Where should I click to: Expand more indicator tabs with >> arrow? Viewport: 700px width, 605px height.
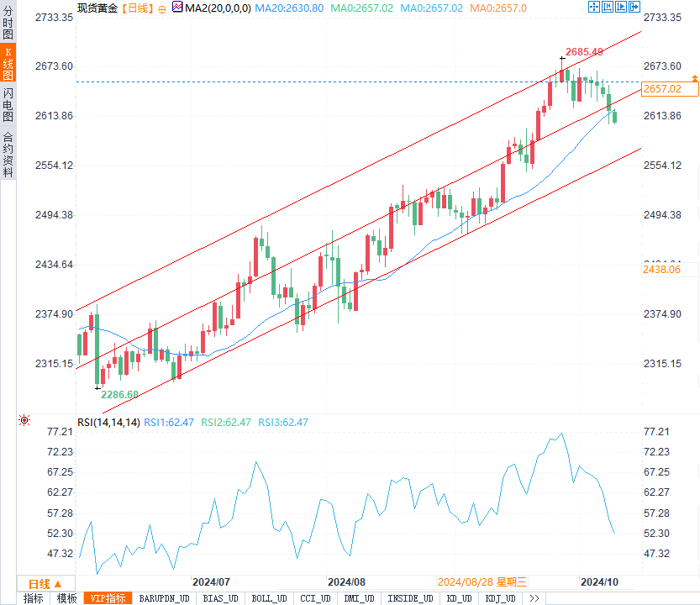534,598
